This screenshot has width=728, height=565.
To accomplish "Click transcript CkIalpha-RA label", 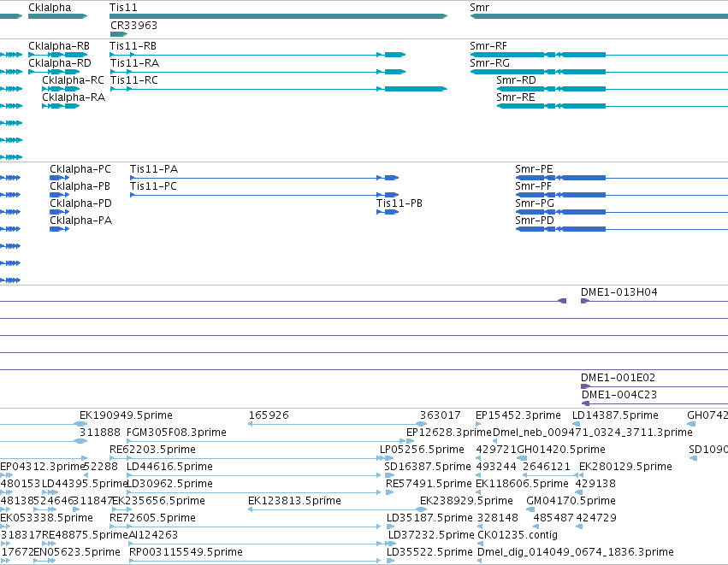I will pos(74,97).
